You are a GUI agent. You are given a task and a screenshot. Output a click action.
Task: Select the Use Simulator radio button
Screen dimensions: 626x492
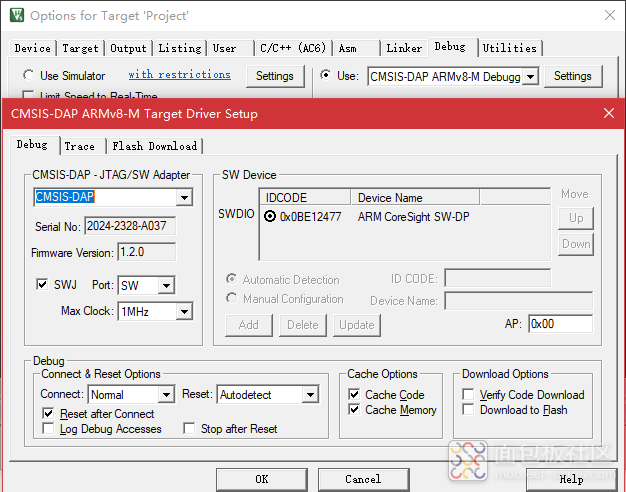coord(29,75)
